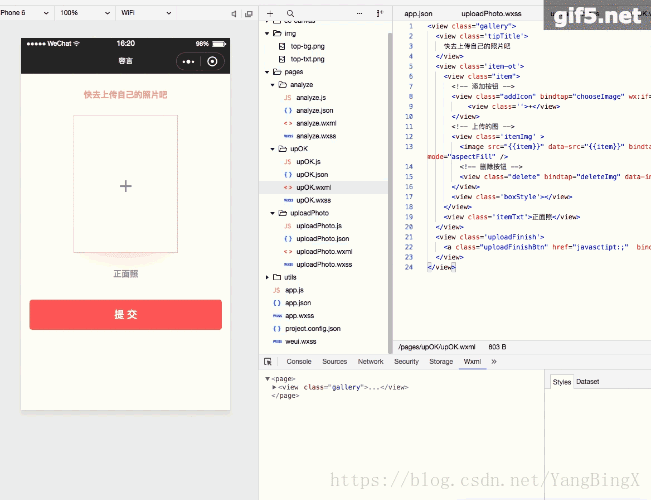The image size is (651, 500).
Task: Open weui.wxss file
Action: tap(301, 341)
